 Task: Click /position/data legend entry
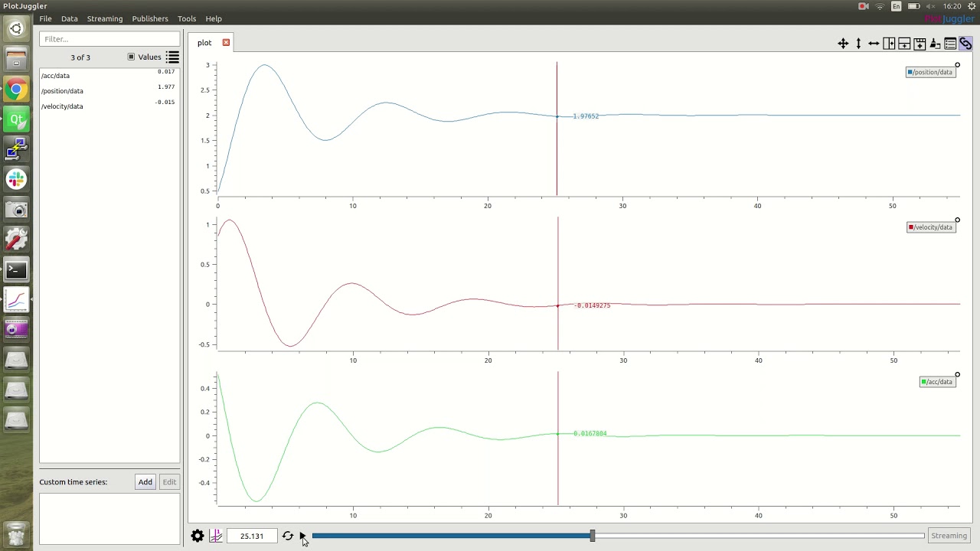click(930, 72)
